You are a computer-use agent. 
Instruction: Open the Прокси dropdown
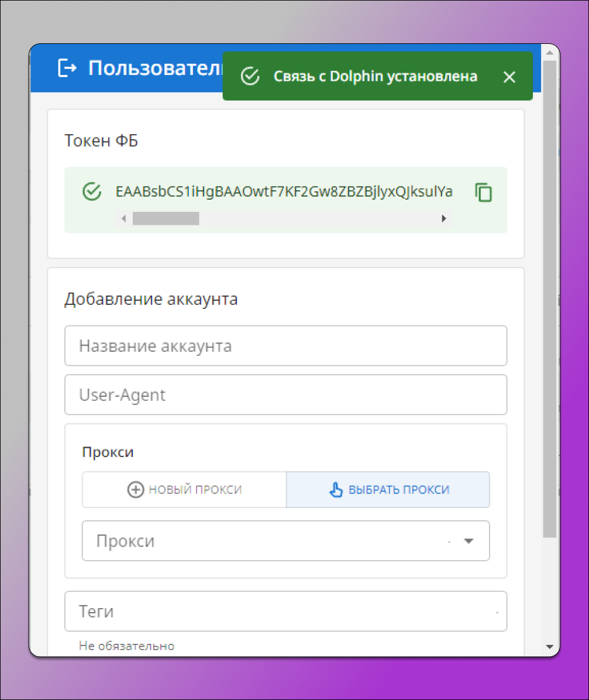[285, 540]
